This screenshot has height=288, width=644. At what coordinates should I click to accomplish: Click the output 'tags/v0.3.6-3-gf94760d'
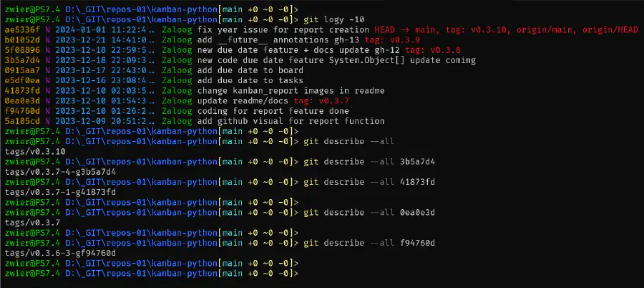60,253
